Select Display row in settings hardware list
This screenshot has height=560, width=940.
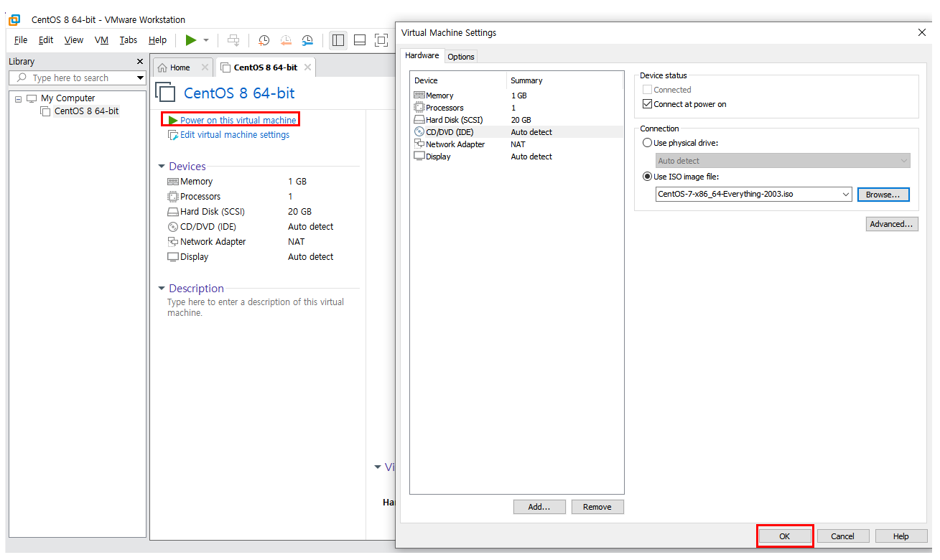pos(516,157)
